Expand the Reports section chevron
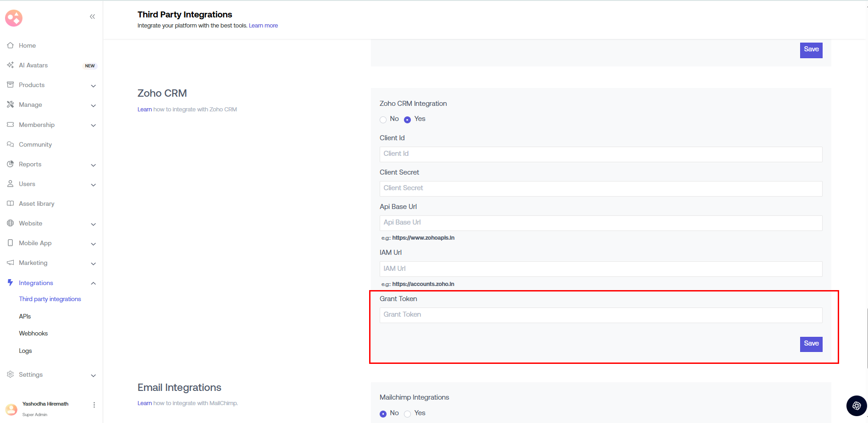 [93, 165]
